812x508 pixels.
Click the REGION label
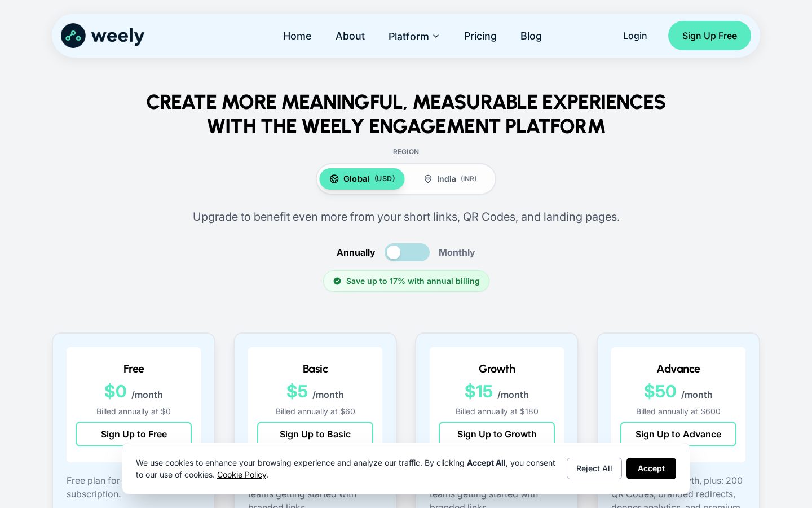pyautogui.click(x=406, y=152)
